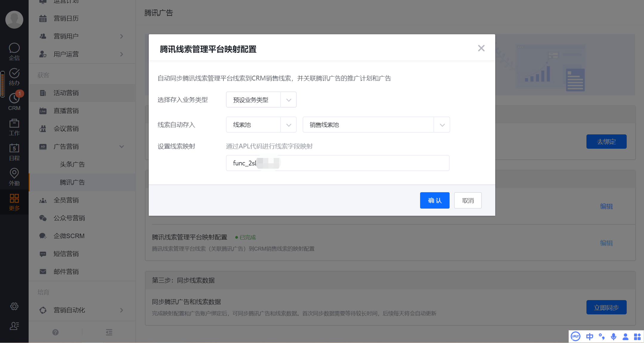Click the microphone icon in IME bar
The width and height of the screenshot is (644, 343).
613,337
